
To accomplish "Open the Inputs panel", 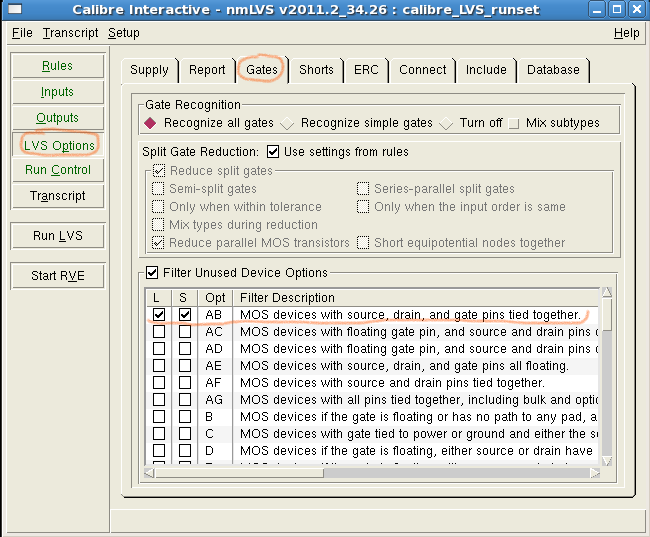I will [58, 92].
